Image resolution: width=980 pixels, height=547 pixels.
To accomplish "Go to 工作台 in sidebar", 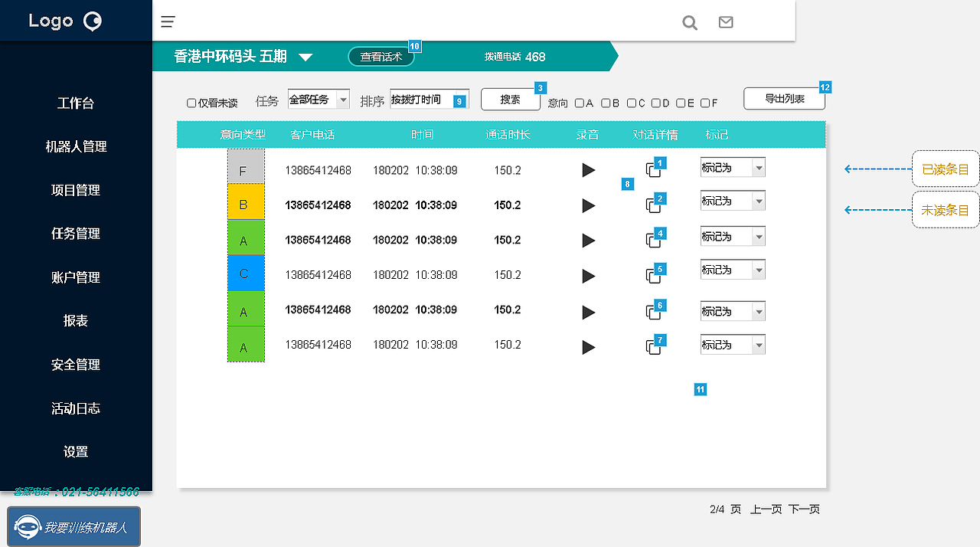I will click(76, 103).
